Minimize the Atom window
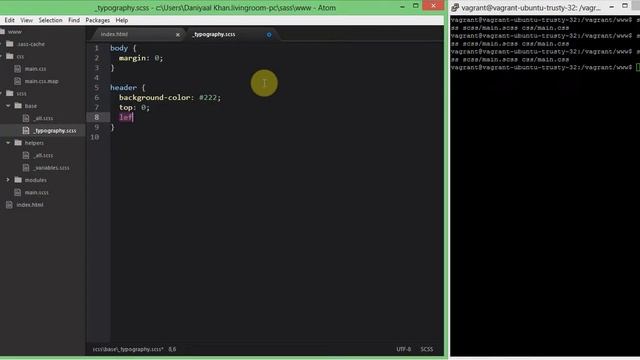Screen dimensions: 640x360 [402, 6]
